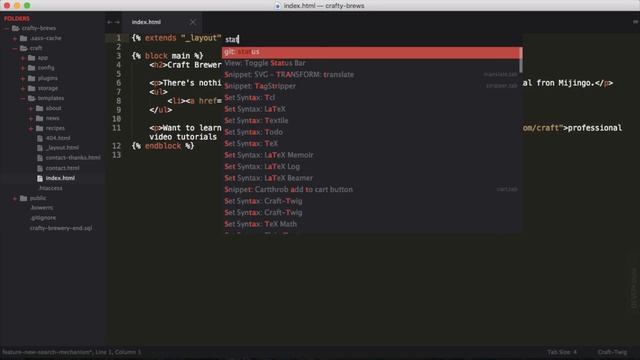Click the news folder icon
Viewport: 640px width, 360px height.
[40, 118]
